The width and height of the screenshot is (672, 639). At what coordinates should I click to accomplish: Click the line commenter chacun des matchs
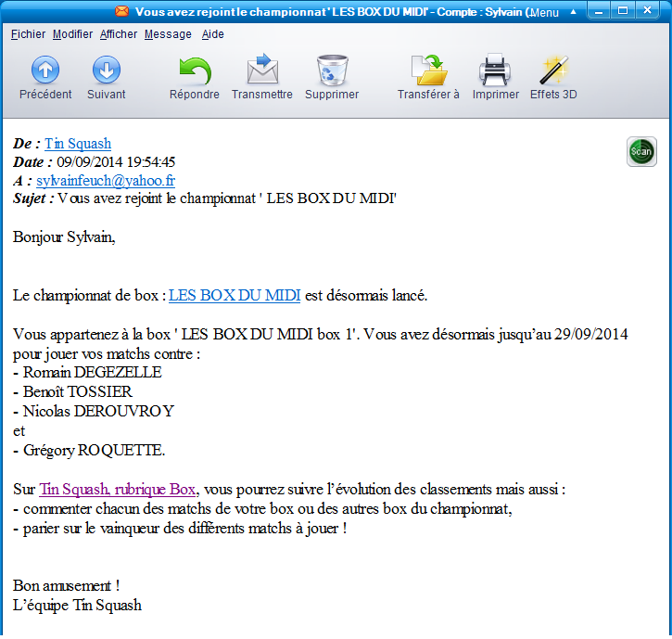coord(262,509)
